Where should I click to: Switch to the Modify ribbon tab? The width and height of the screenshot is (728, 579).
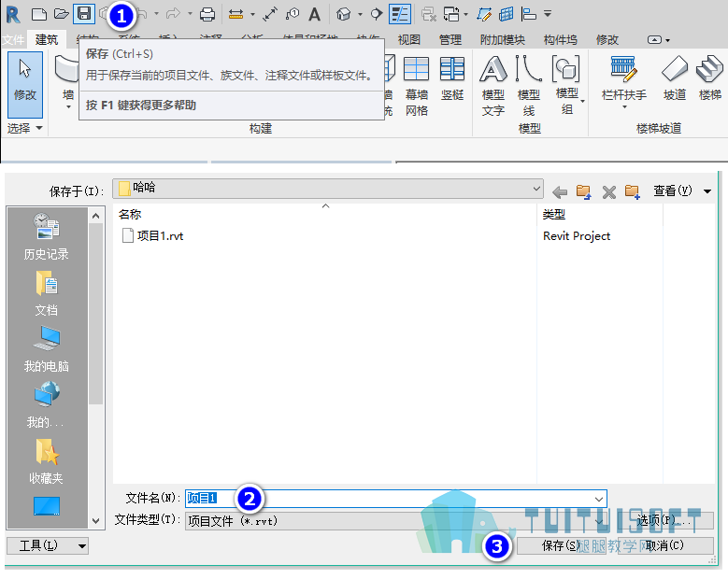click(607, 40)
